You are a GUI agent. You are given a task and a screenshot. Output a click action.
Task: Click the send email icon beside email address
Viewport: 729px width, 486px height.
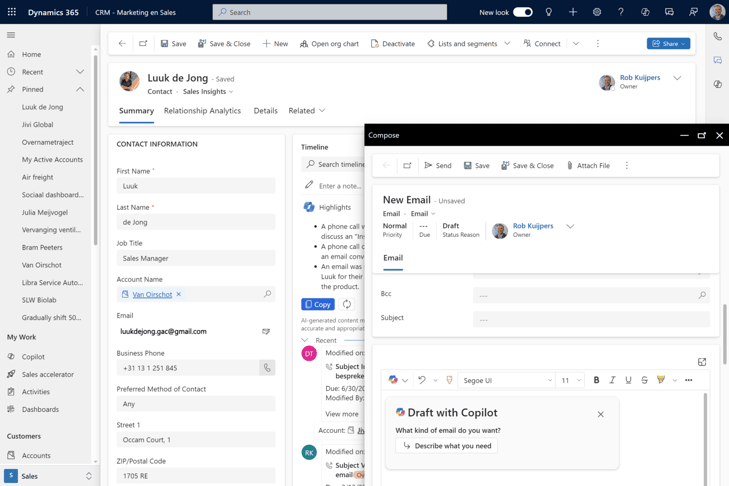(x=266, y=331)
